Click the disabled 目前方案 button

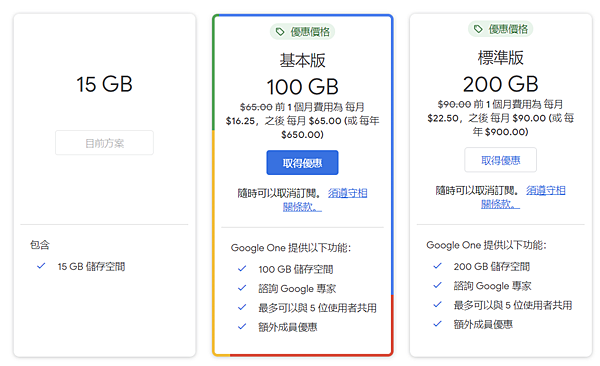(104, 143)
